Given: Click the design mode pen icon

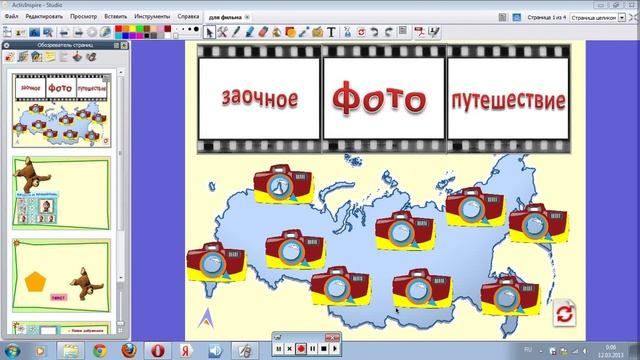Looking at the screenshot, I should pos(434,32).
